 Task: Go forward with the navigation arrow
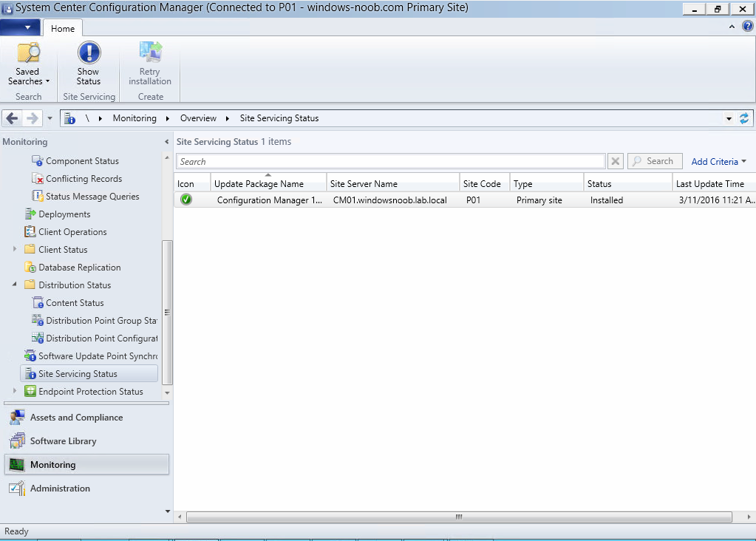pos(32,118)
